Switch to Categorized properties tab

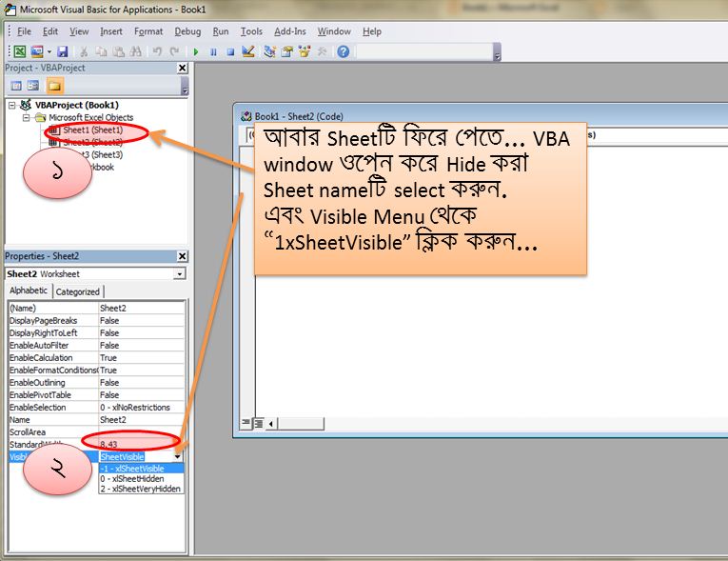(x=77, y=291)
